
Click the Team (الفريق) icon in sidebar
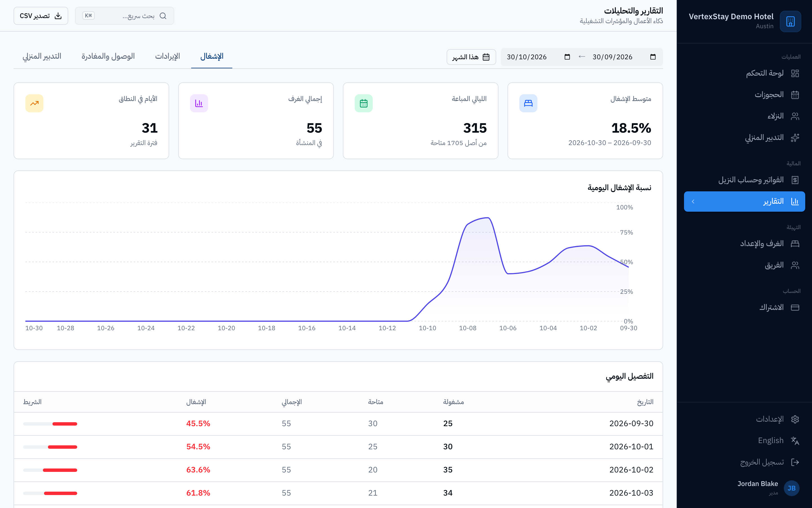[x=795, y=265]
